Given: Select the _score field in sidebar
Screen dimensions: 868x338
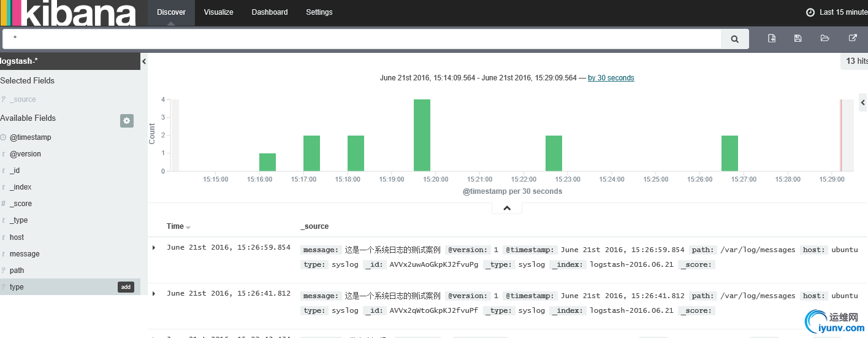Looking at the screenshot, I should pyautogui.click(x=21, y=204).
